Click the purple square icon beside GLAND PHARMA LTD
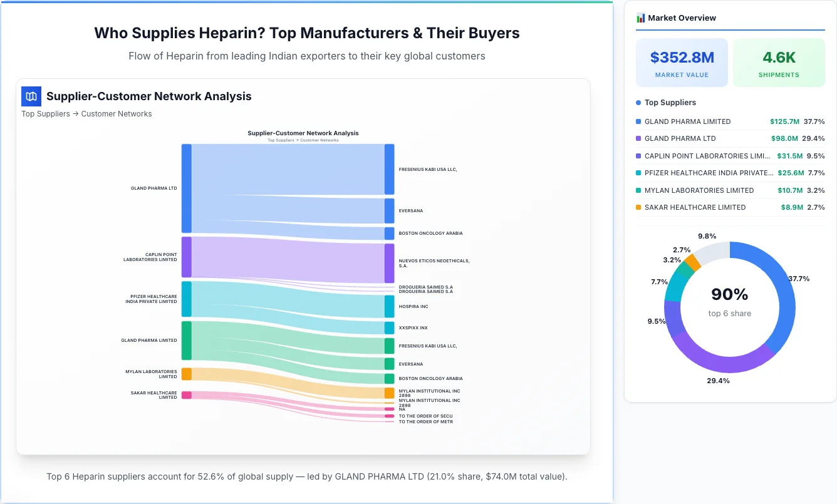This screenshot has height=504, width=837. (x=638, y=138)
